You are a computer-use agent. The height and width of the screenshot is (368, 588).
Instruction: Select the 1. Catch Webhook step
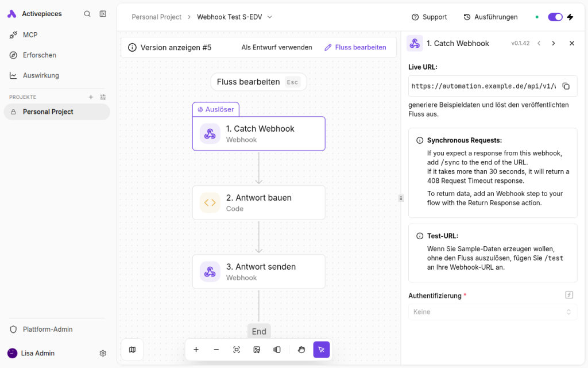point(259,133)
